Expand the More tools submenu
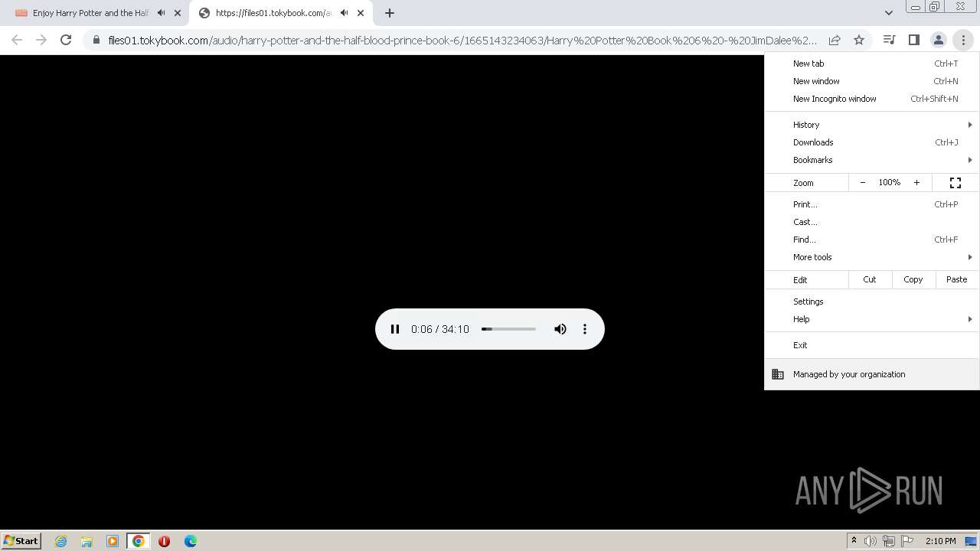The height and width of the screenshot is (551, 980). 872,257
